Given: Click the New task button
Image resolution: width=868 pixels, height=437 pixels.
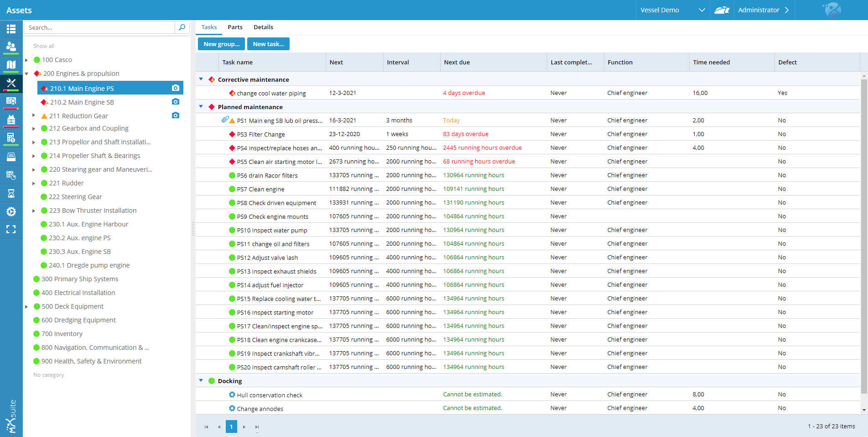Looking at the screenshot, I should pos(268,44).
